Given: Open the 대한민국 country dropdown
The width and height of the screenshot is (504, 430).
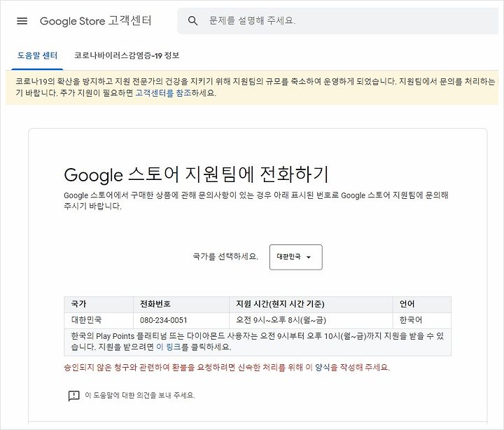Looking at the screenshot, I should tap(295, 257).
